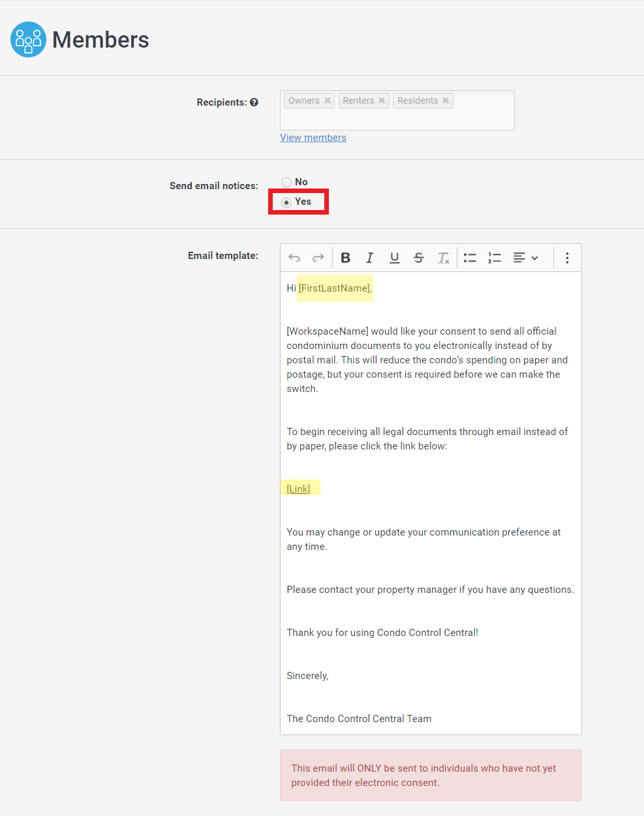Open the View members link
The width and height of the screenshot is (644, 816).
[313, 137]
